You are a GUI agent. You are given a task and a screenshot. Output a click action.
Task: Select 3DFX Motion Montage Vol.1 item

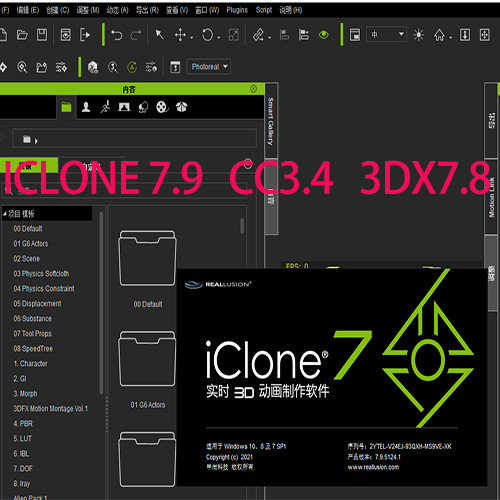(x=50, y=409)
